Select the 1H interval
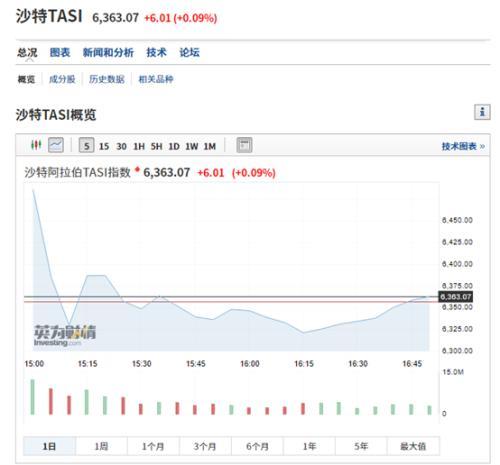 click(x=139, y=146)
